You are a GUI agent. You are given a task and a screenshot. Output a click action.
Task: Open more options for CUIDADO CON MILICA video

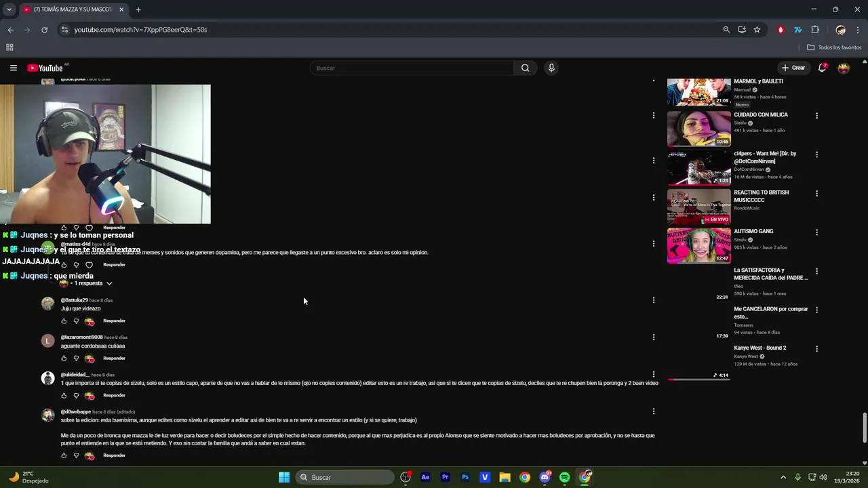[816, 116]
